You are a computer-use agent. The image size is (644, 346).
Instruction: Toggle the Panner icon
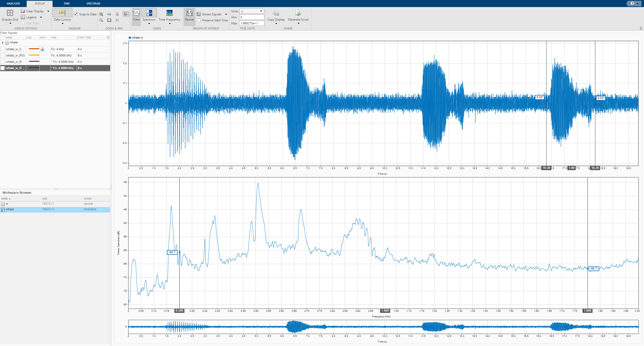[189, 13]
